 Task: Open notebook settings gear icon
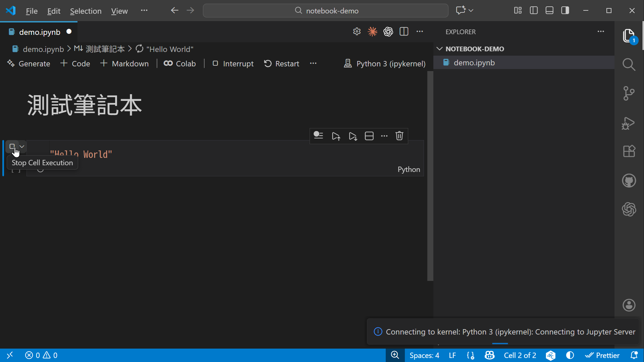357,32
